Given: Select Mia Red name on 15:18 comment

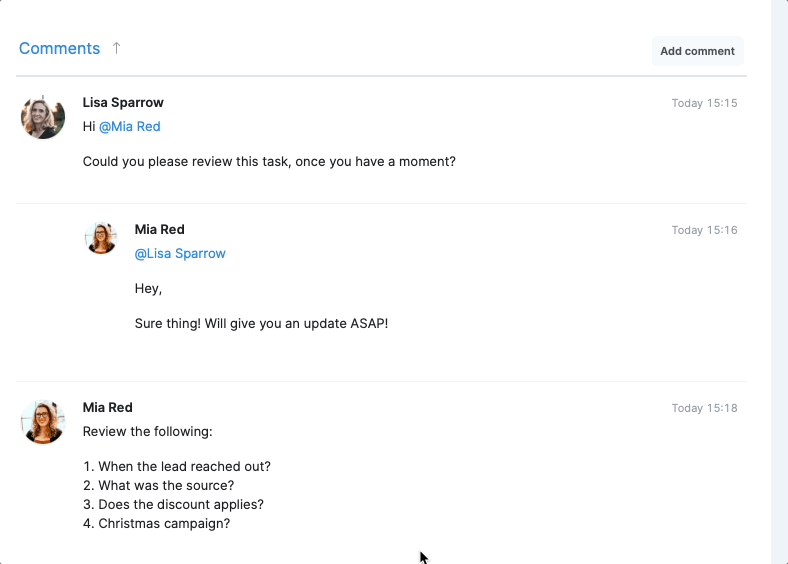Looking at the screenshot, I should click(x=108, y=408).
